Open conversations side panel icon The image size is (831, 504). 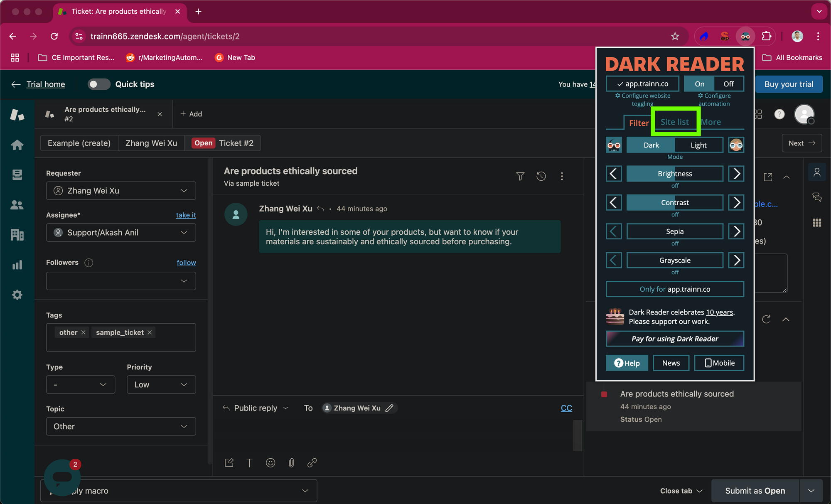click(817, 197)
